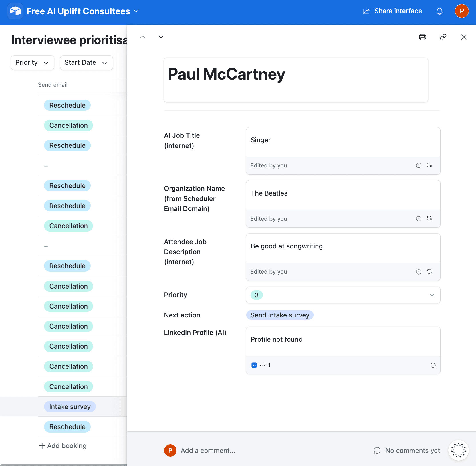
Task: Regenerate the Organization Name value
Action: (429, 218)
